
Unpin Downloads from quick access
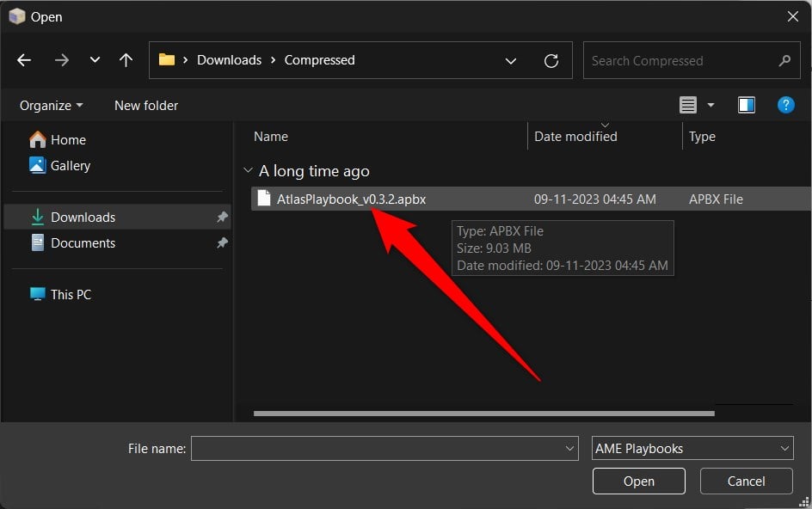coord(222,217)
